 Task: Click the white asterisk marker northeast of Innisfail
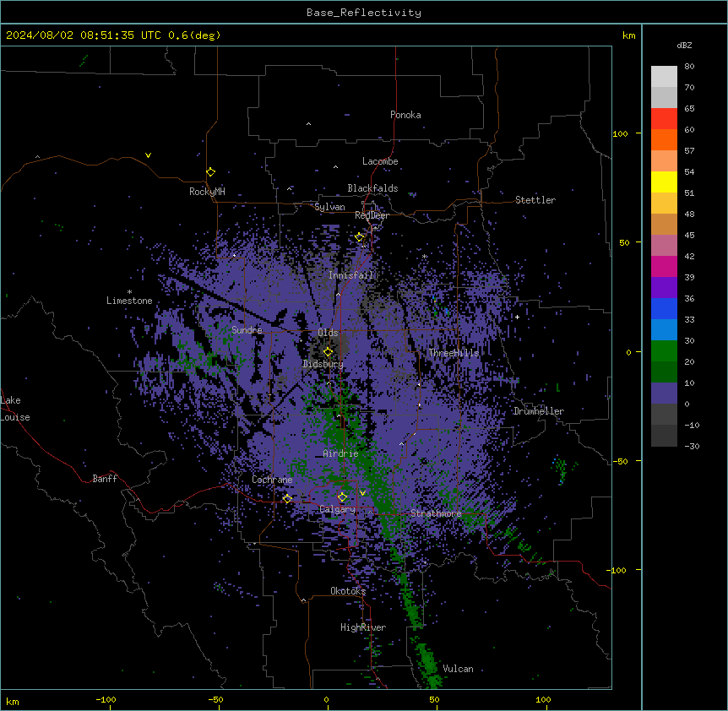[424, 257]
